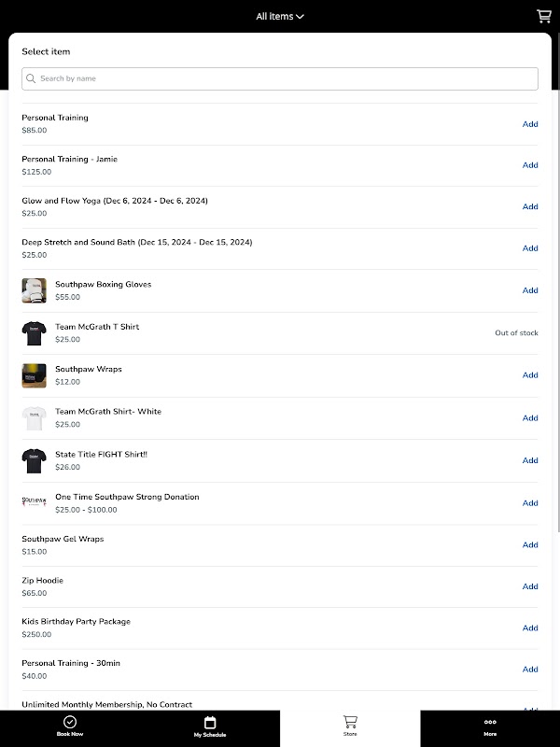
Task: Click the search magnifier icon
Action: (x=32, y=78)
